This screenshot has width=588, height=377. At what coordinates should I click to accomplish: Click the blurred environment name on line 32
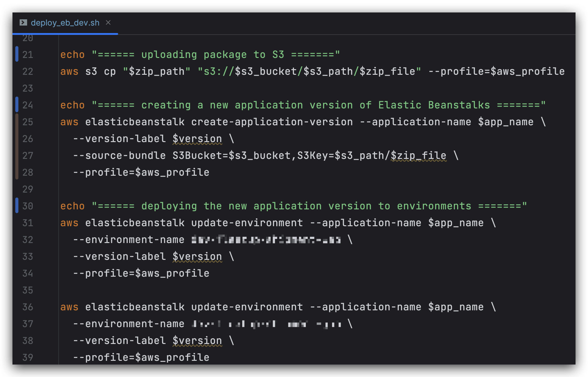pyautogui.click(x=266, y=240)
